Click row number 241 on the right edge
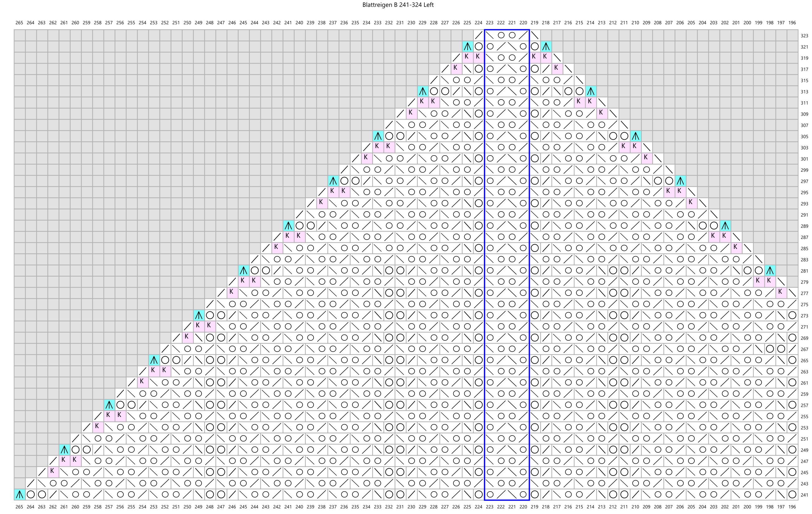The image size is (812, 514). pos(804,495)
